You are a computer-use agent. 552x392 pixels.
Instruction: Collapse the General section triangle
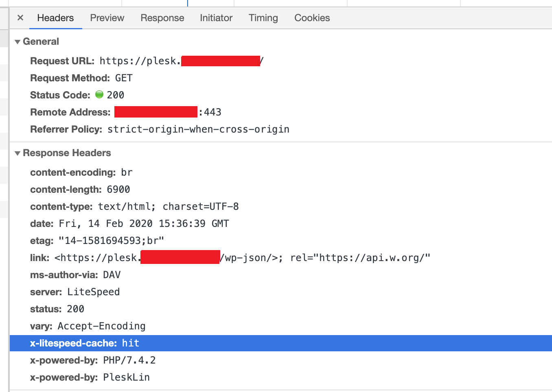pyautogui.click(x=18, y=42)
